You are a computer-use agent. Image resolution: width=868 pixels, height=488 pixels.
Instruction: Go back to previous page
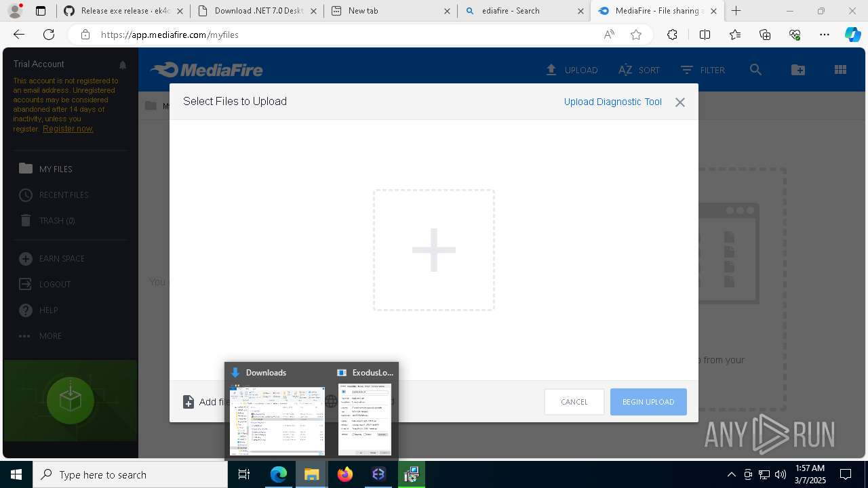(x=19, y=35)
